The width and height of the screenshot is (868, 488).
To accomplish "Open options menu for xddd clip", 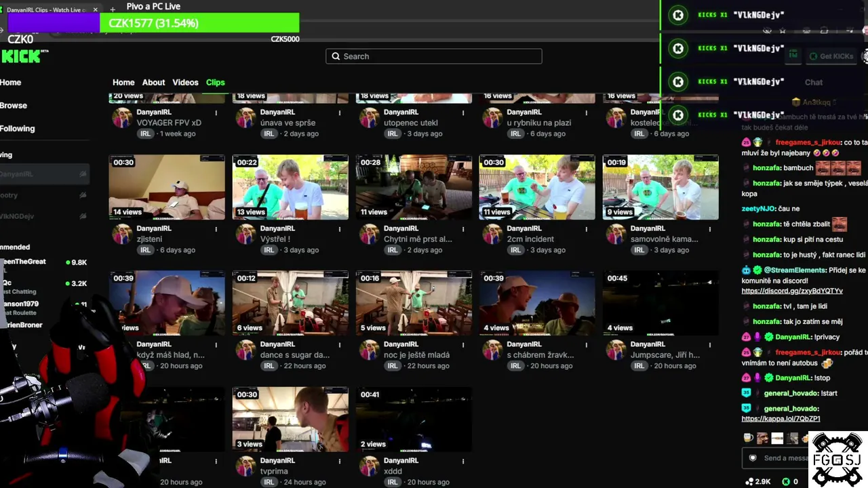I will (463, 461).
